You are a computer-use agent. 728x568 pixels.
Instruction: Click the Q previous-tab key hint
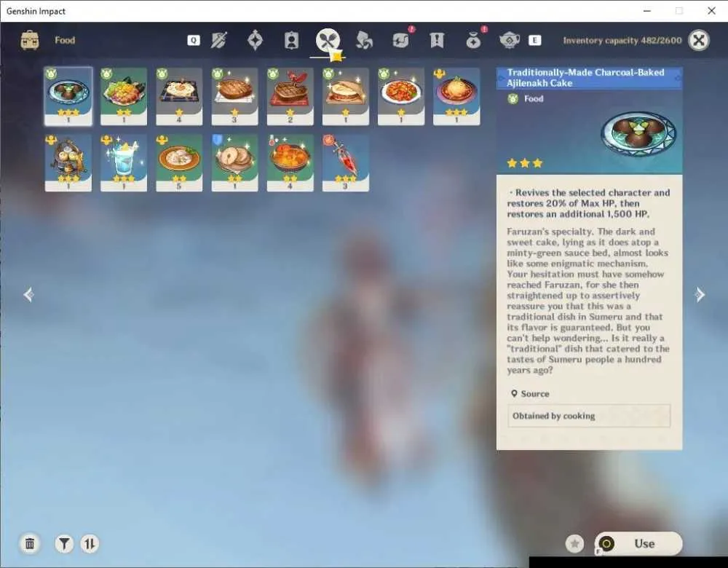[x=194, y=40]
